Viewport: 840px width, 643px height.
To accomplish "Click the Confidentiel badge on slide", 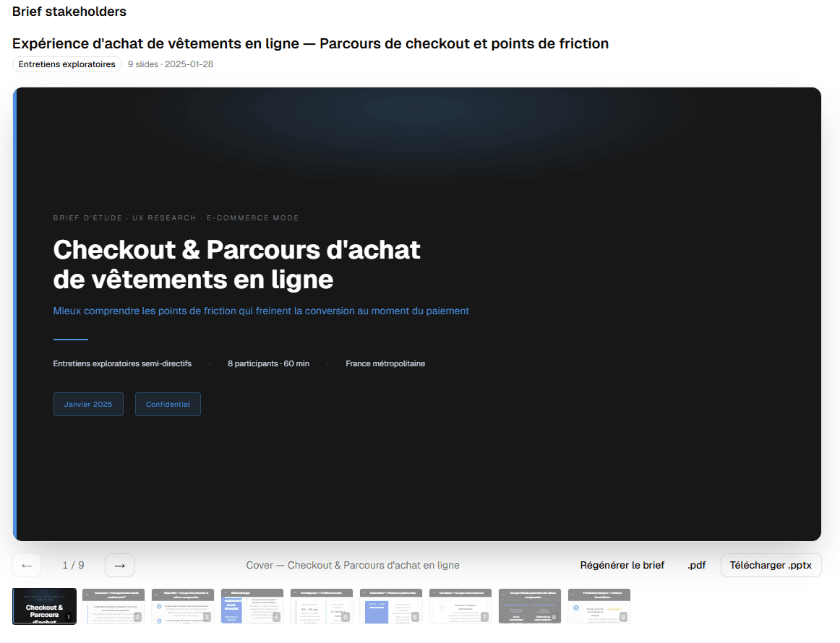I will 168,405.
